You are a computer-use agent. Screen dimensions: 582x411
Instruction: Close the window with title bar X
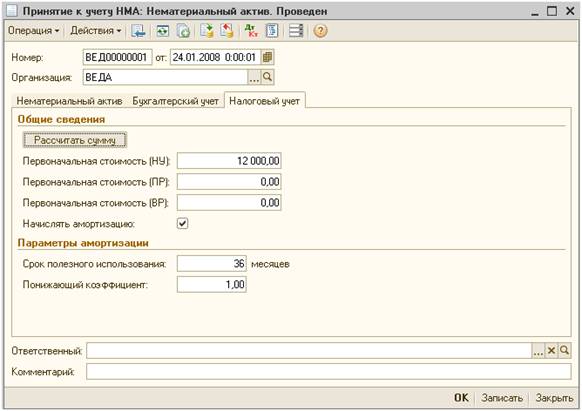point(570,11)
